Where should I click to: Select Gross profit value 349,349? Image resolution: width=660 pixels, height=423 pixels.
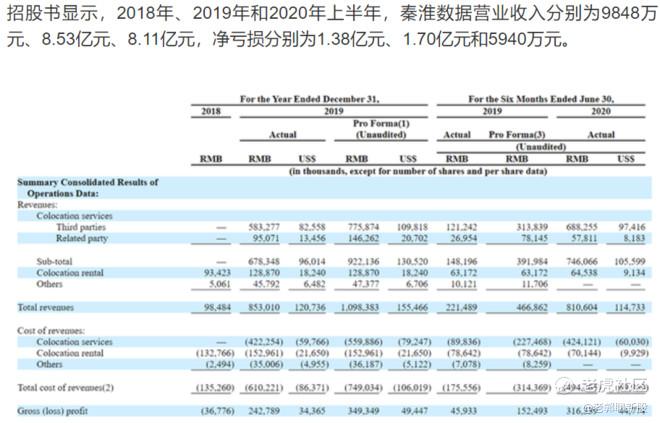363,410
